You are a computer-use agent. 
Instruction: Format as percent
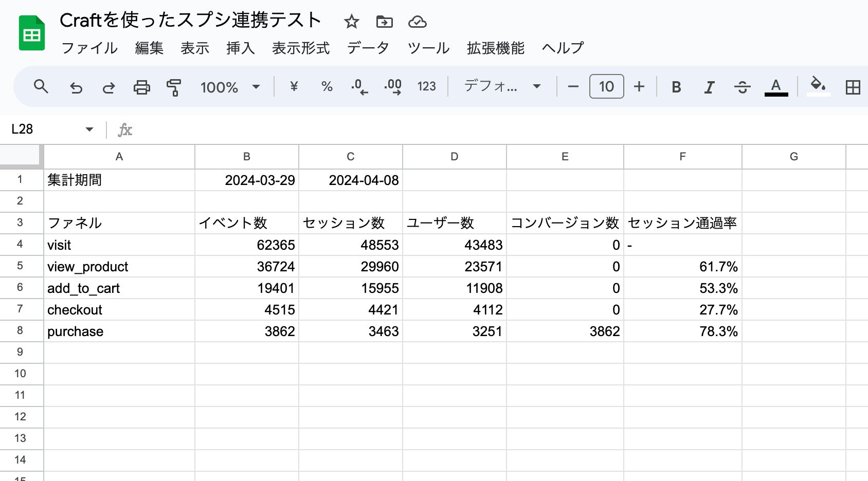tap(327, 86)
